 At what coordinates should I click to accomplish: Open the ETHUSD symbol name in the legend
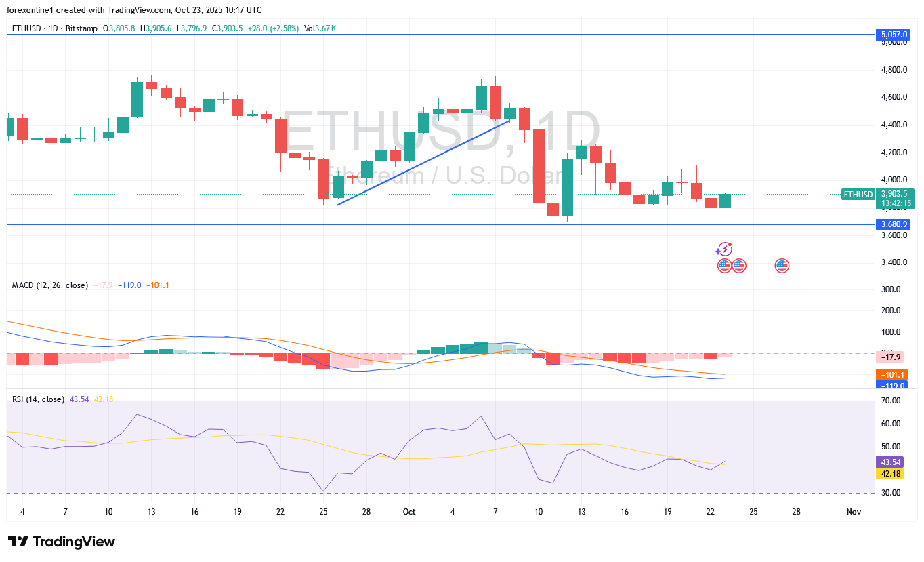(26, 29)
